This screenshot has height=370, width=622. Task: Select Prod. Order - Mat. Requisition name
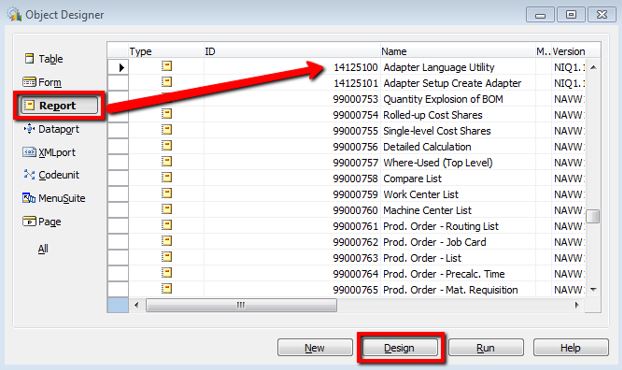point(451,290)
